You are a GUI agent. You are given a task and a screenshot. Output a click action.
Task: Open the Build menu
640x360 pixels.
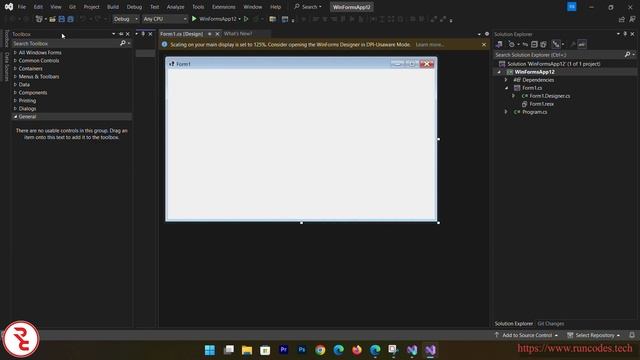click(113, 7)
